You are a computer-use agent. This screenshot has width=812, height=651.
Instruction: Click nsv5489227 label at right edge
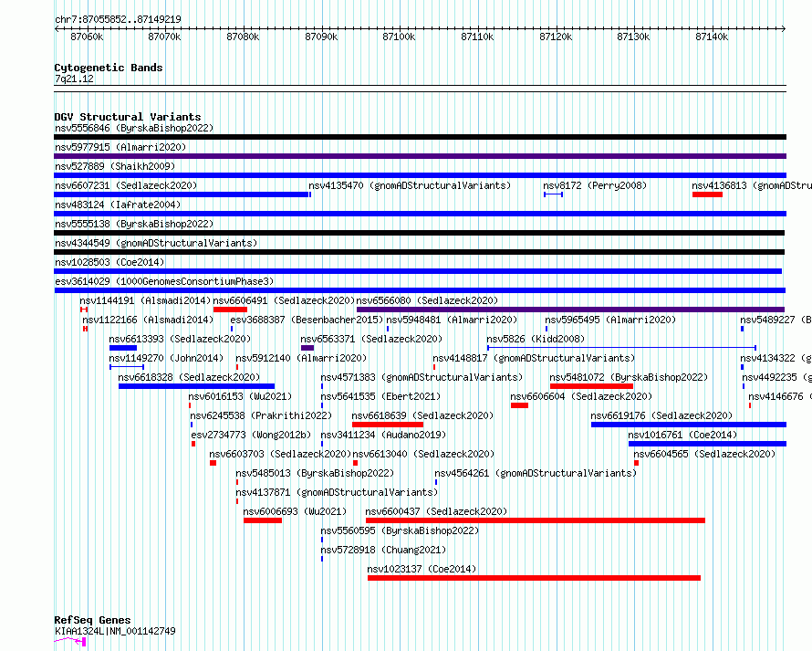pyautogui.click(x=776, y=320)
